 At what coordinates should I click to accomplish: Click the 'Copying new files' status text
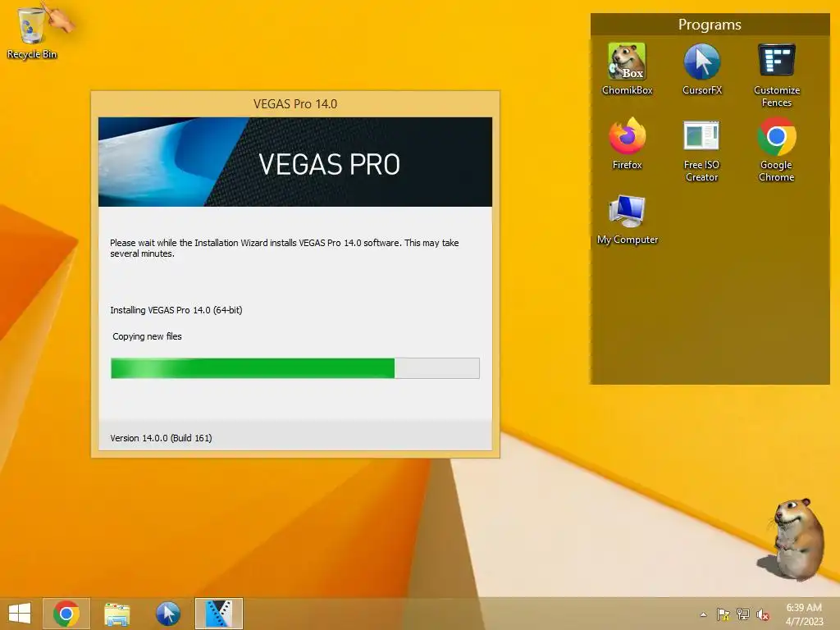[x=148, y=336]
